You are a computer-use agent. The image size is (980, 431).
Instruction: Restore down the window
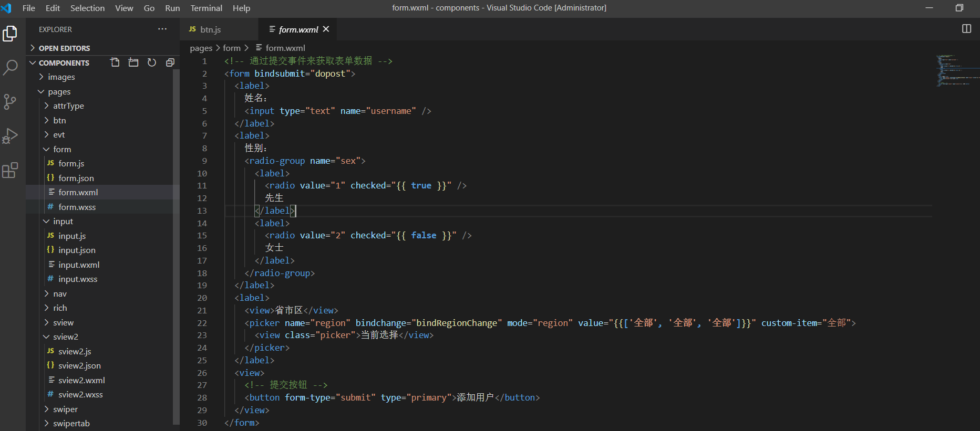coord(959,8)
